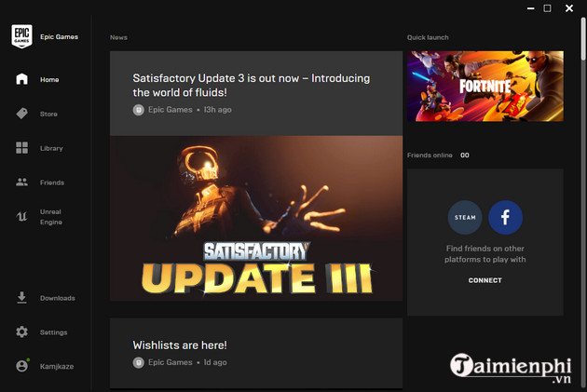Select the Home menu label
Viewport: 587px width, 392px height.
coord(49,80)
